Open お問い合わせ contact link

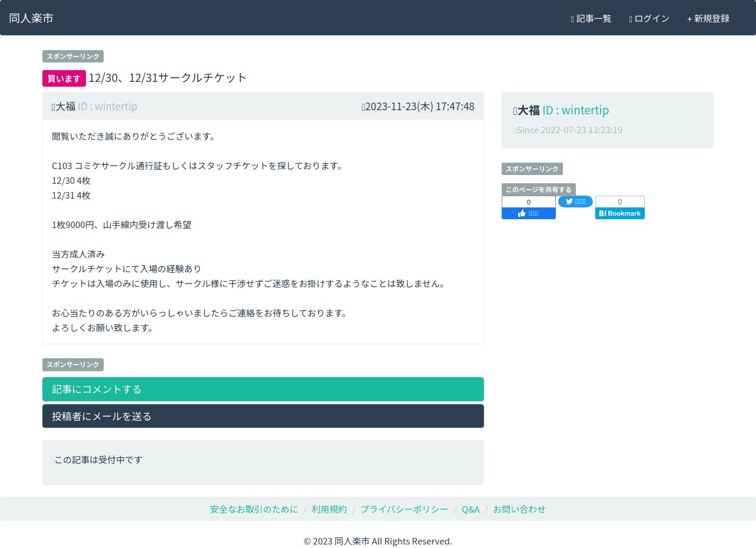(x=519, y=509)
